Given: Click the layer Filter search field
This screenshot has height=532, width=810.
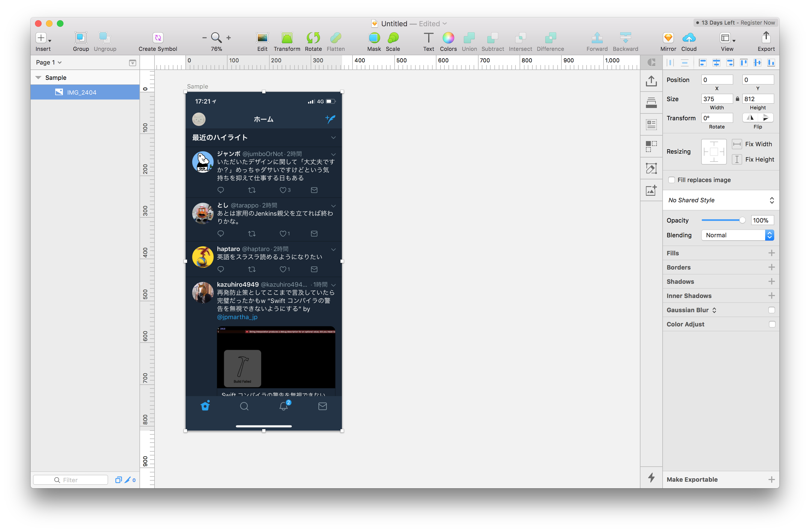Looking at the screenshot, I should point(71,480).
